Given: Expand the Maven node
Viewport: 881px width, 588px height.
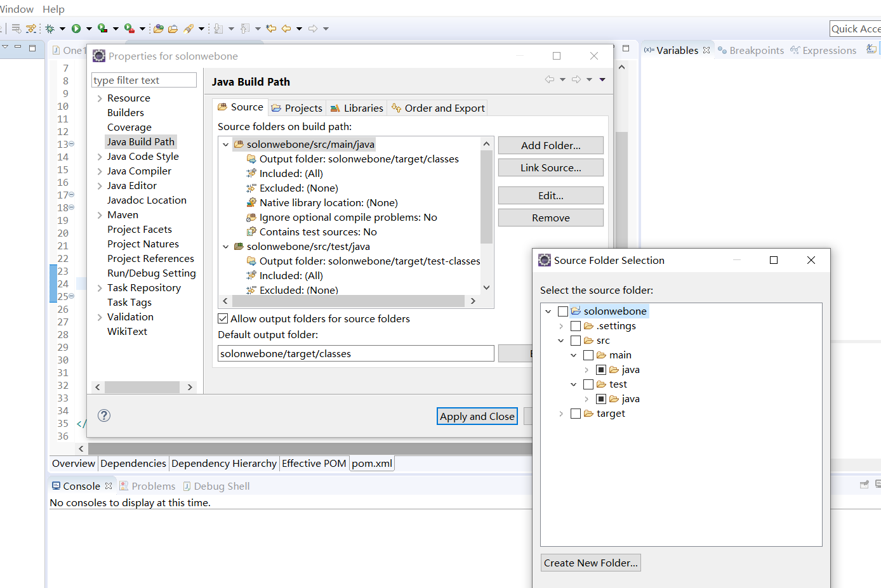Looking at the screenshot, I should [100, 215].
